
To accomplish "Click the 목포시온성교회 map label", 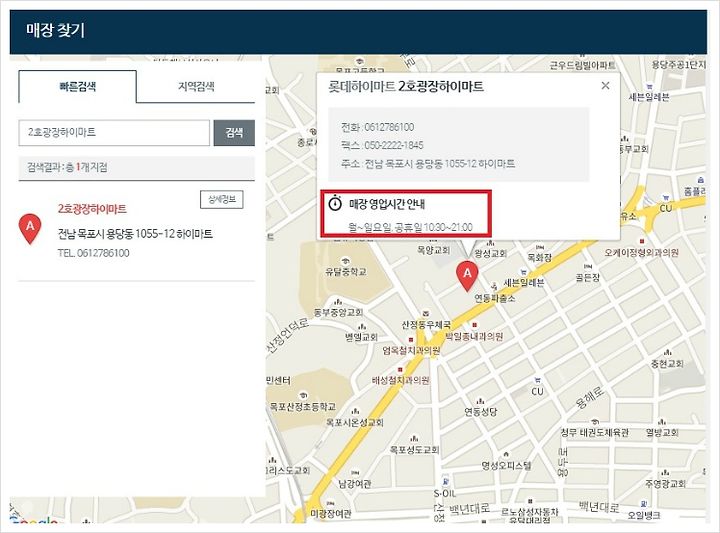I will pyautogui.click(x=355, y=422).
